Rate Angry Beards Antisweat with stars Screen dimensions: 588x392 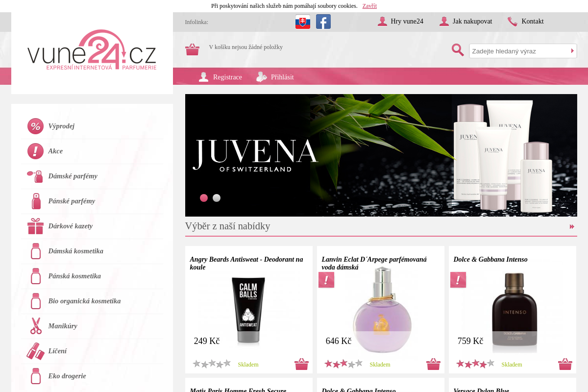point(212,364)
